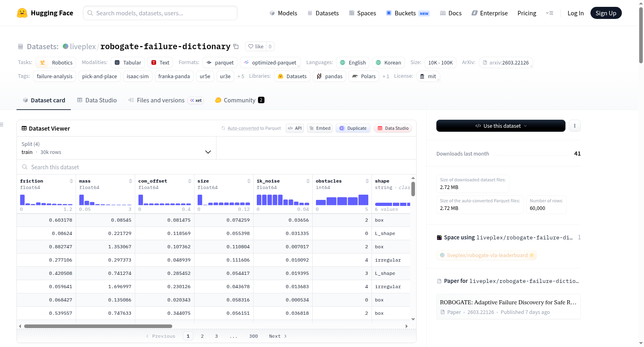Viewport: 644px width, 347px height.
Task: Expand the +1 hidden libraries
Action: pyautogui.click(x=386, y=76)
